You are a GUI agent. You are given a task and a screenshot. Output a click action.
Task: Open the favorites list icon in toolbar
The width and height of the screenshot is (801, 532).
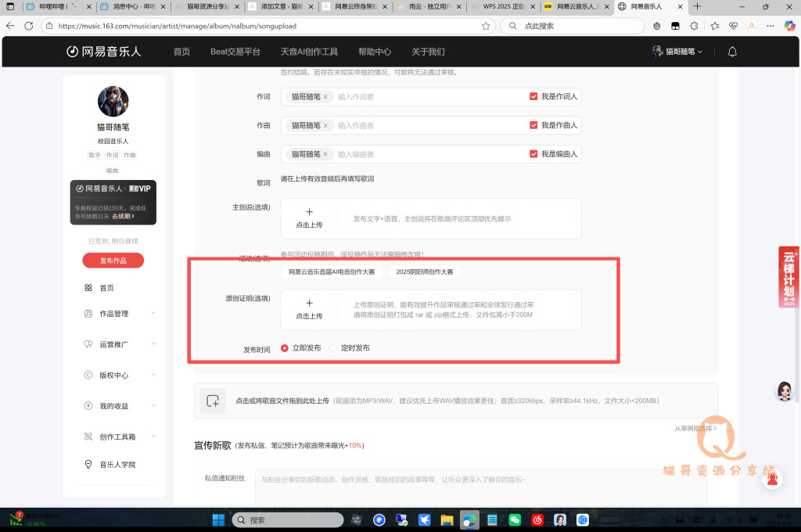coord(715,26)
